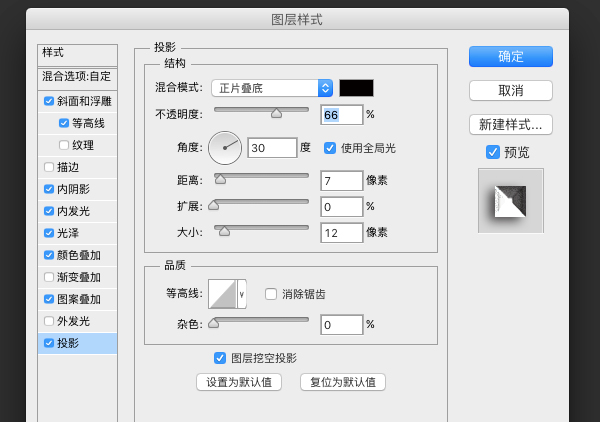Click 新建样式... button
This screenshot has width=600, height=422.
point(511,125)
